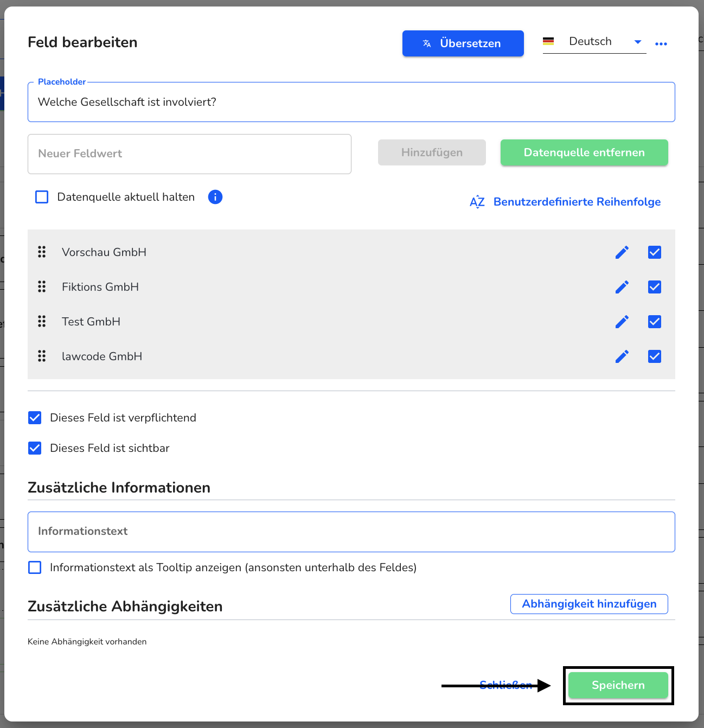
Task: Uncheck the Fiktions GmbH checkbox
Action: tap(655, 287)
